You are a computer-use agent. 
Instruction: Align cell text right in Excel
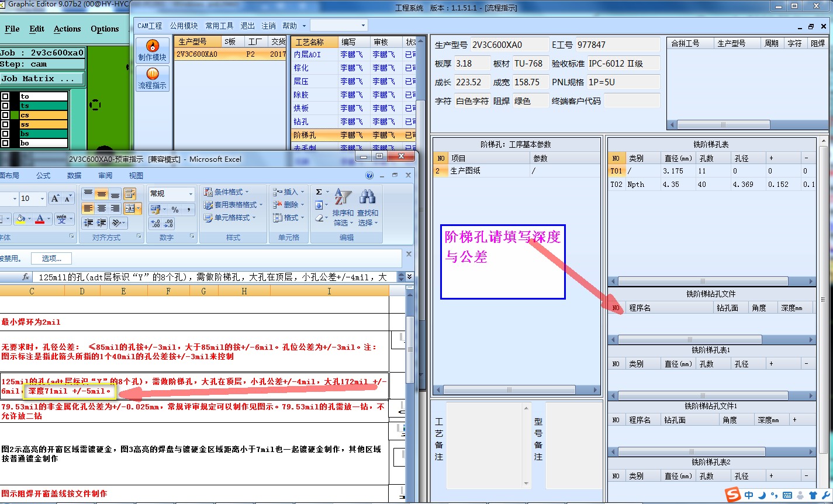[115, 208]
